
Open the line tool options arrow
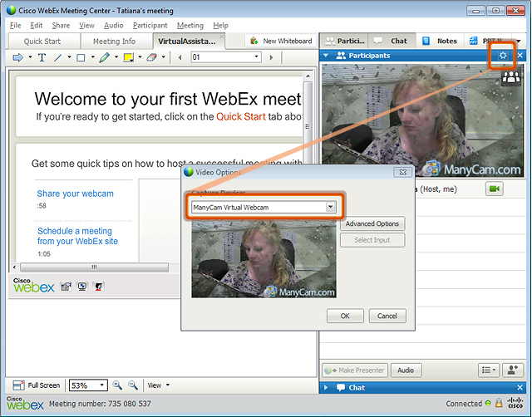69,57
